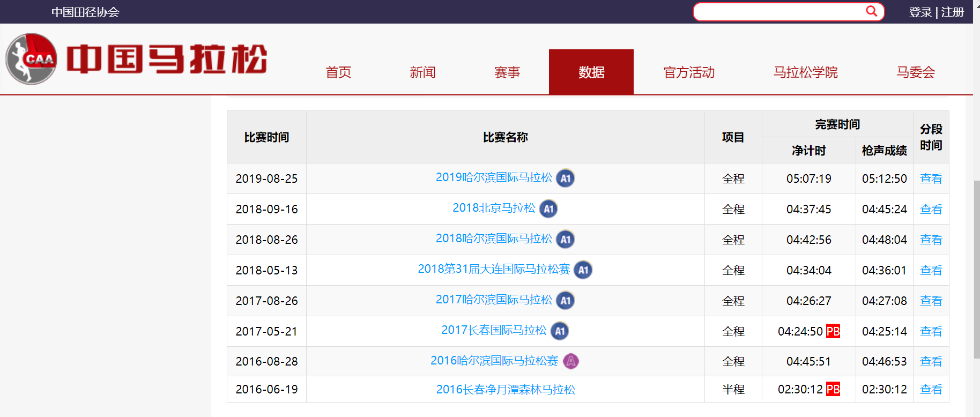Image resolution: width=980 pixels, height=417 pixels.
Task: Open 2017哈尔滨国际马拉松 race link
Action: tap(493, 300)
